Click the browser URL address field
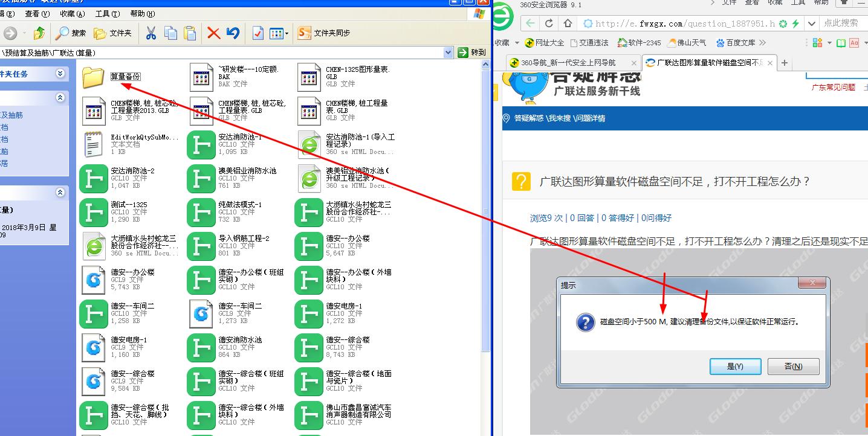 (685, 24)
